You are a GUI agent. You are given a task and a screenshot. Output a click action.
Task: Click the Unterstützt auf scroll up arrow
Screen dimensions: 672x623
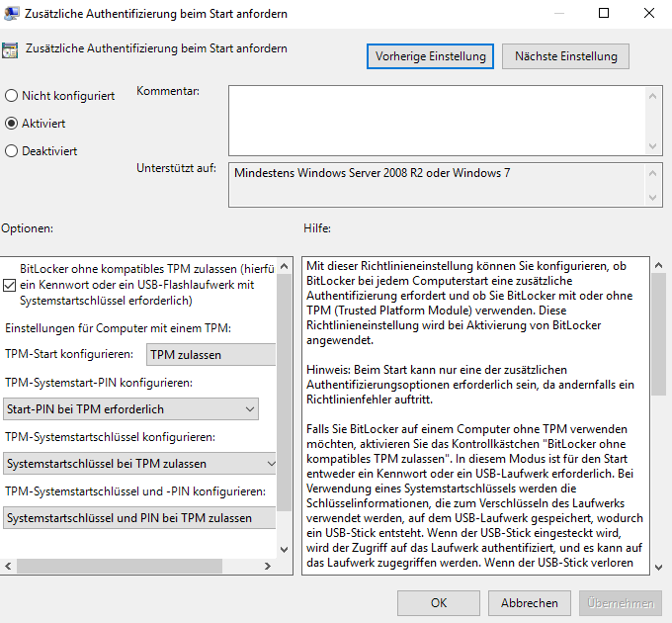(x=652, y=173)
